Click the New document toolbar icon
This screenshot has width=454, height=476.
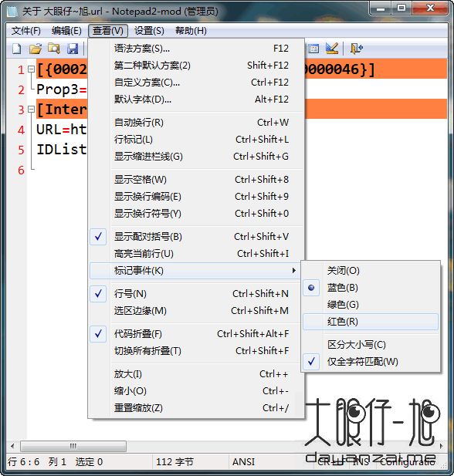tap(17, 49)
